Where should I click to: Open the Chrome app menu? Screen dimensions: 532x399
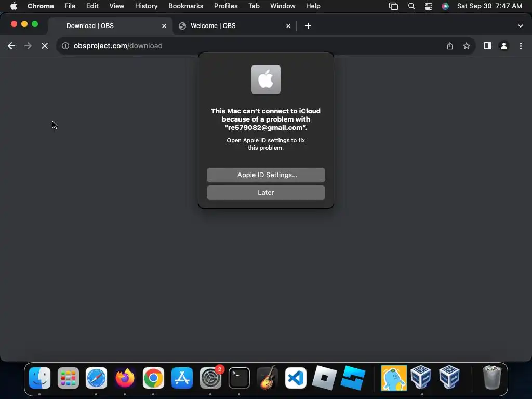pos(41,6)
